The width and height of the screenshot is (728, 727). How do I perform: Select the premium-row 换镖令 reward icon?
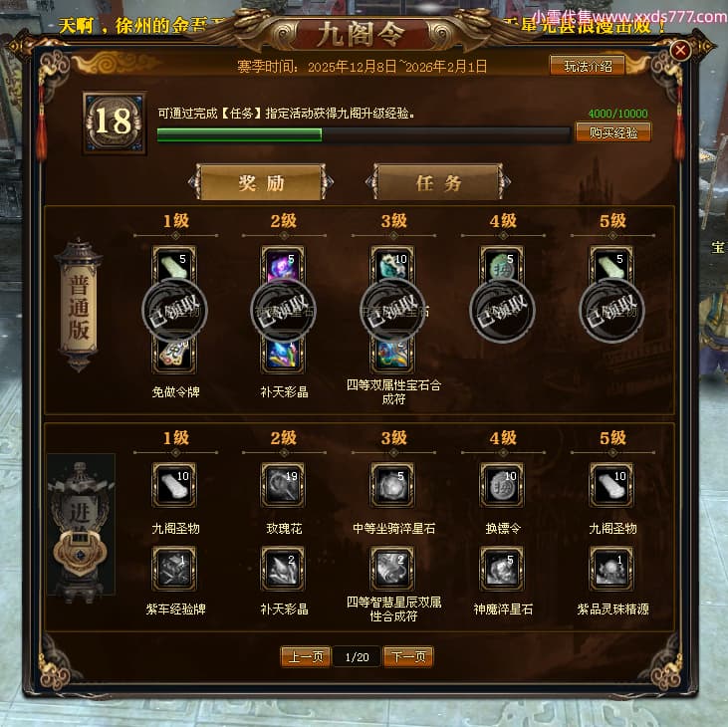502,485
